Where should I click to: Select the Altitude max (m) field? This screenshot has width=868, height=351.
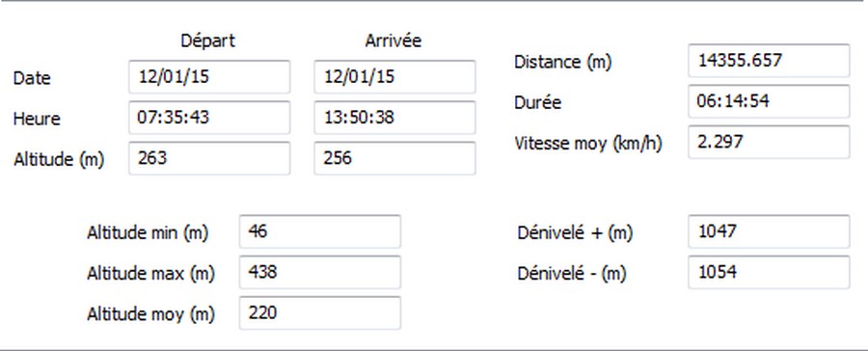(x=320, y=272)
